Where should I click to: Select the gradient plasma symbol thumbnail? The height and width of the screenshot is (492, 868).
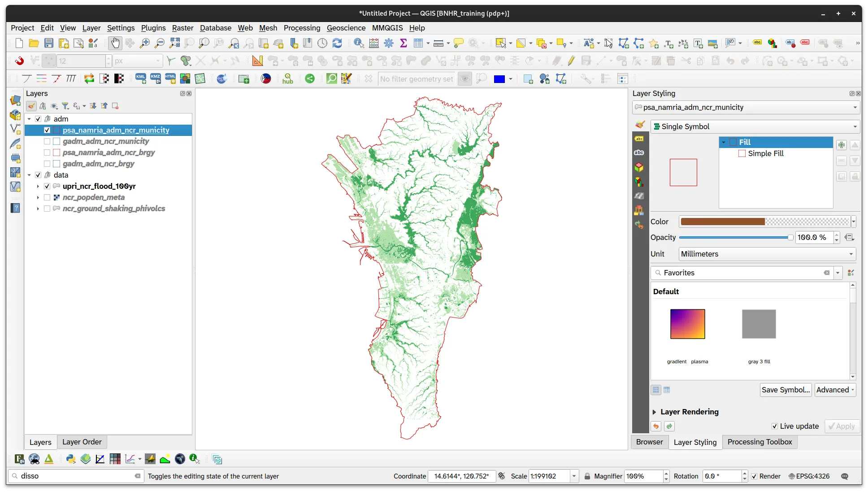(x=687, y=324)
